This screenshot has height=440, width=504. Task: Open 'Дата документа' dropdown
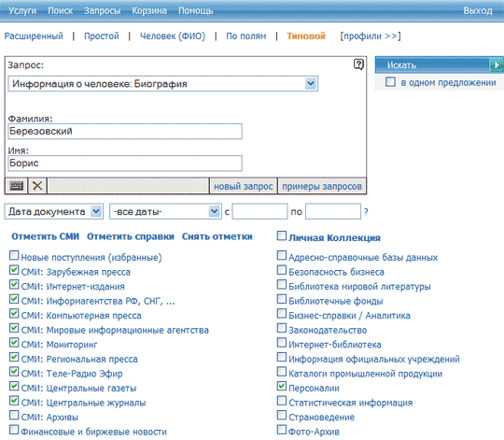click(54, 212)
